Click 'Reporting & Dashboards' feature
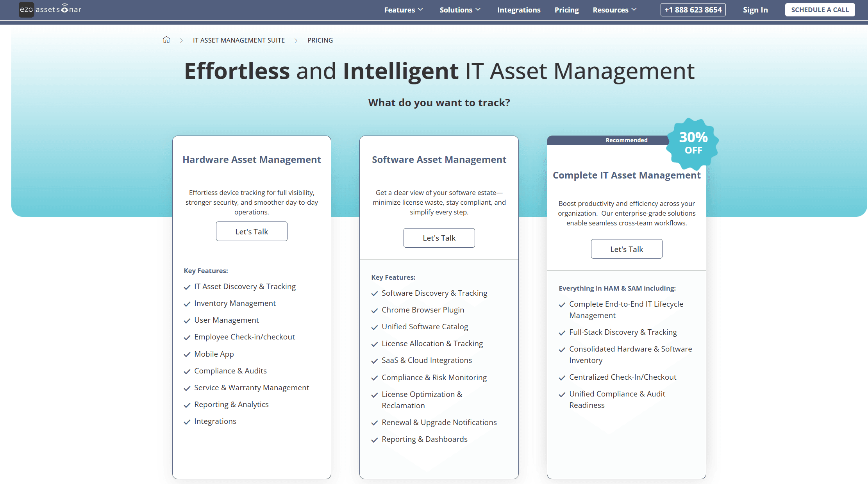Viewport: 868px width, 484px height. pos(425,439)
